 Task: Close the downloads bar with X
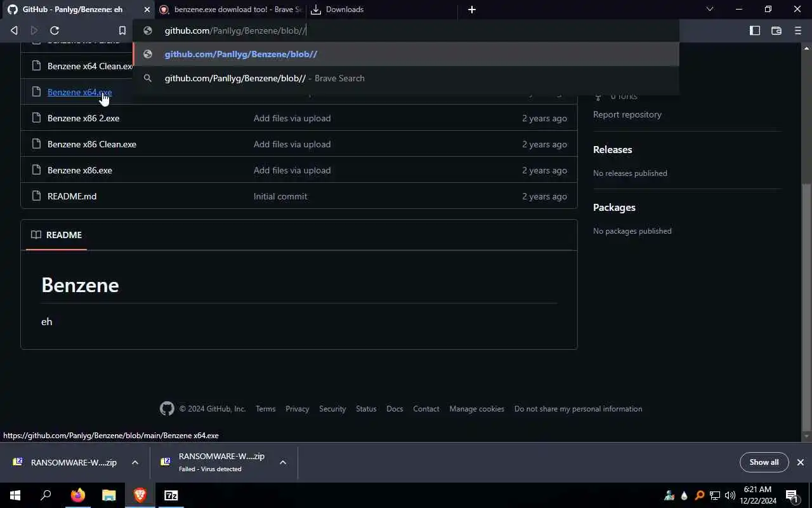[801, 462]
